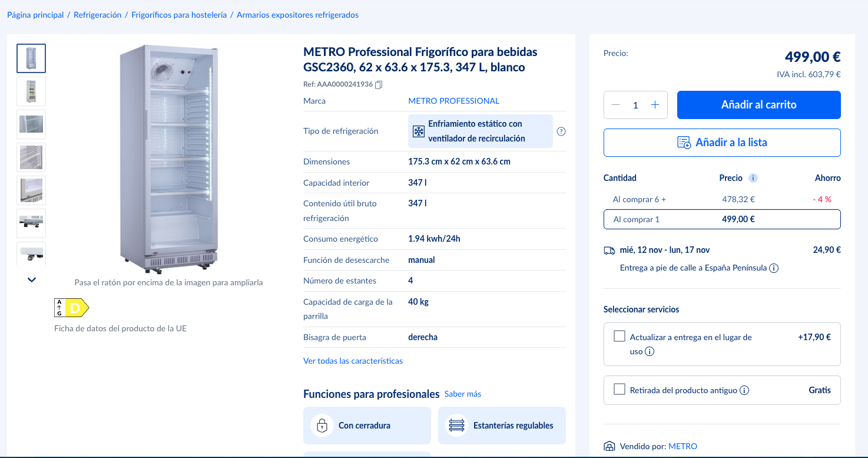868x458 pixels.
Task: Click the seller store icon
Action: point(609,447)
